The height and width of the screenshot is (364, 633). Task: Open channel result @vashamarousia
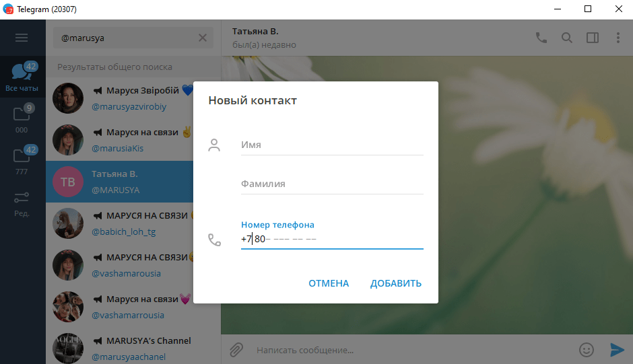[120, 265]
